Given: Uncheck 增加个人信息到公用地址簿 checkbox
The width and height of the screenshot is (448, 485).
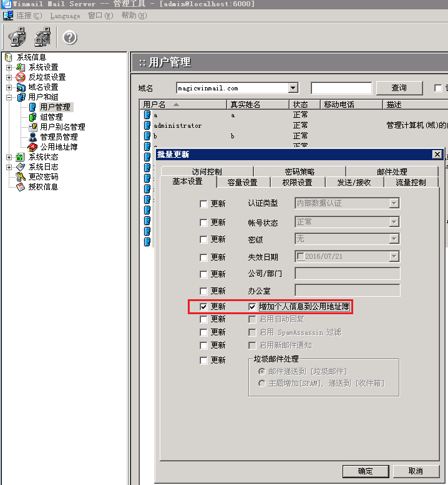Looking at the screenshot, I should tap(252, 307).
